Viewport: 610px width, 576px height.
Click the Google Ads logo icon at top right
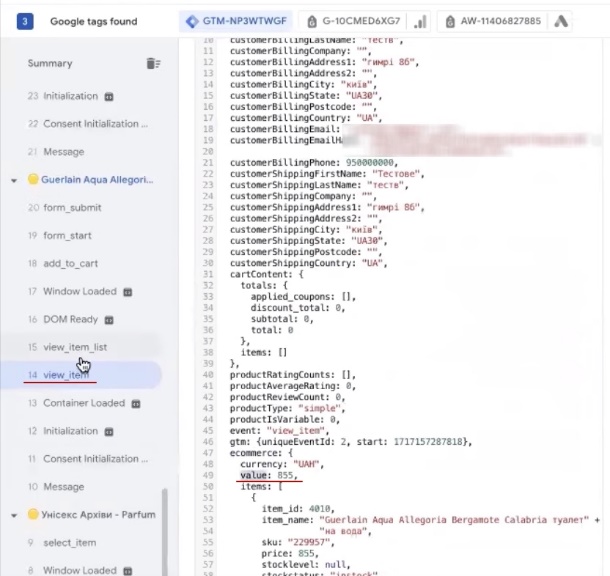tap(590, 21)
